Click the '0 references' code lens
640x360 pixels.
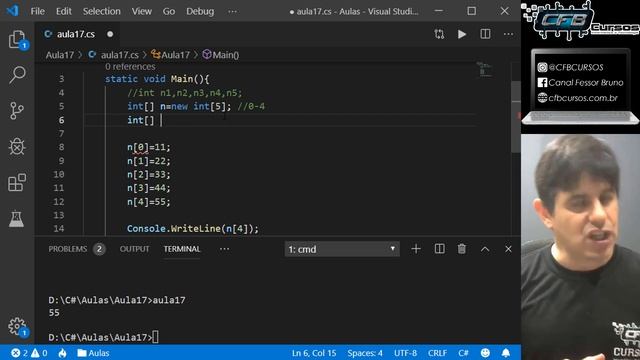[x=130, y=67]
